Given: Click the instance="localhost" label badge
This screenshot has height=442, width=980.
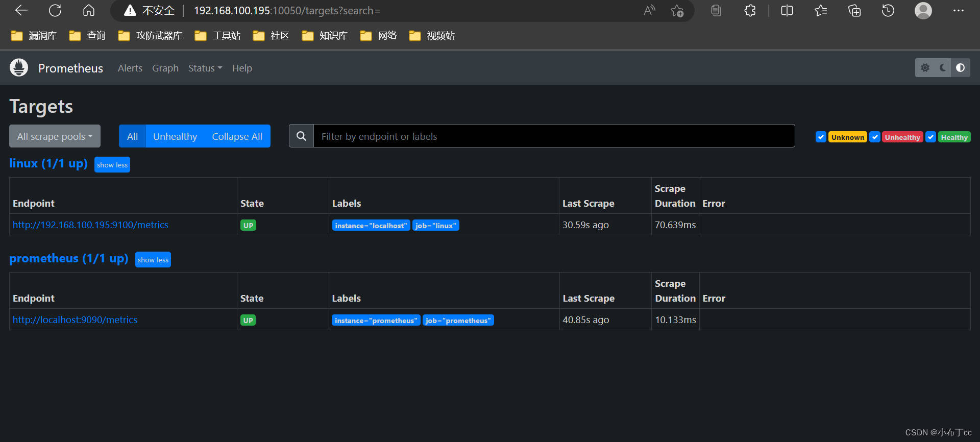Looking at the screenshot, I should [x=371, y=225].
